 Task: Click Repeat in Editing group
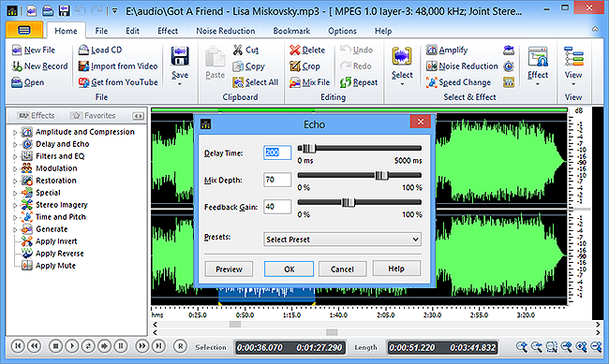point(359,82)
